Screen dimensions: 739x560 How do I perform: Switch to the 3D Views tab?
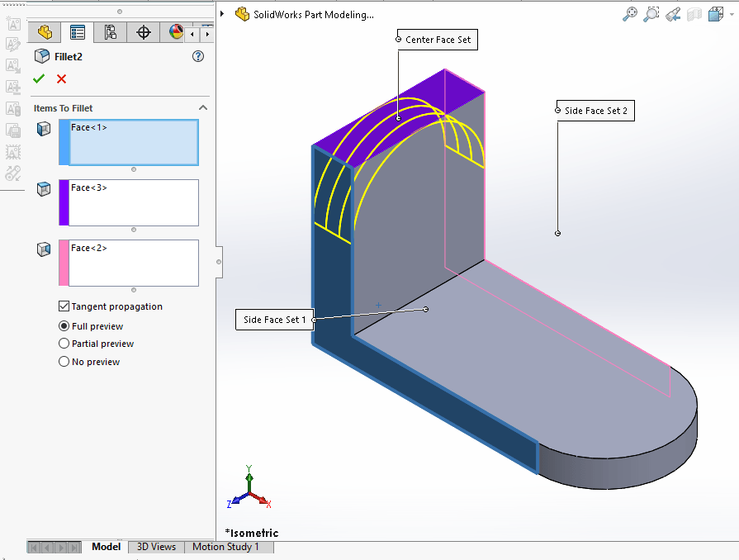tap(156, 547)
